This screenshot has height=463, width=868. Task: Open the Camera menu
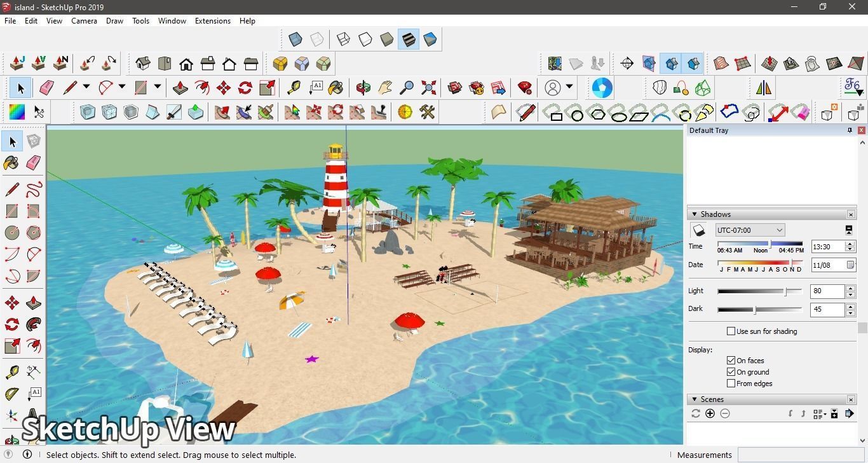click(x=84, y=21)
